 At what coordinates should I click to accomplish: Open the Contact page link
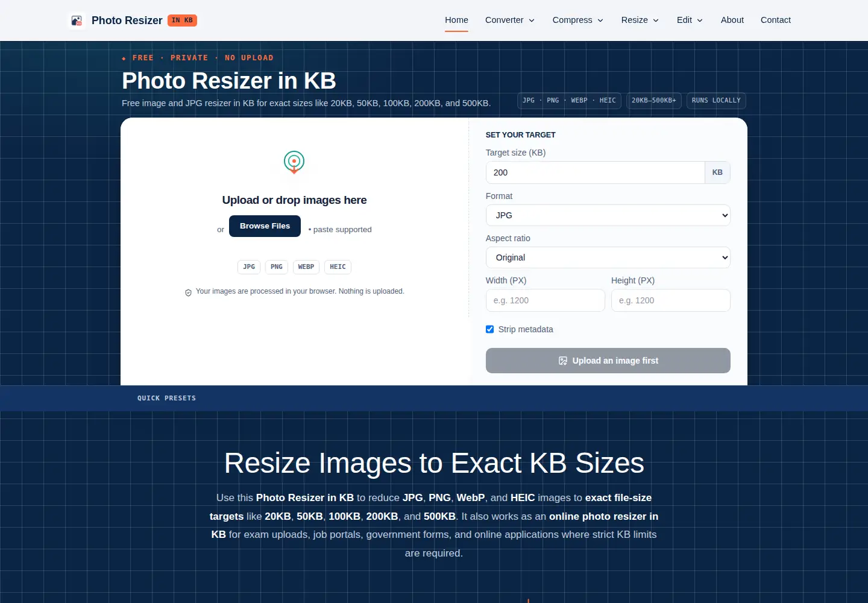[776, 20]
